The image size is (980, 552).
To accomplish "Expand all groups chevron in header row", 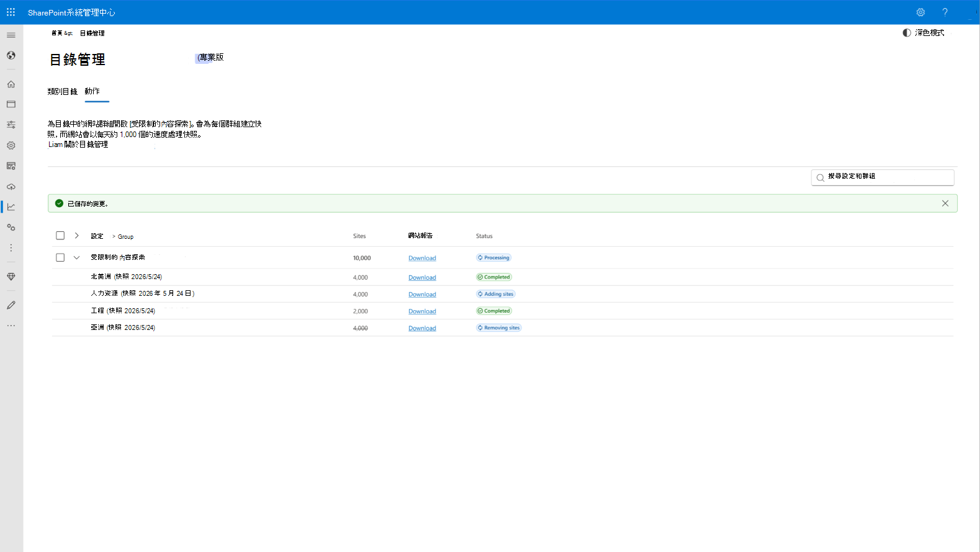I will [77, 236].
